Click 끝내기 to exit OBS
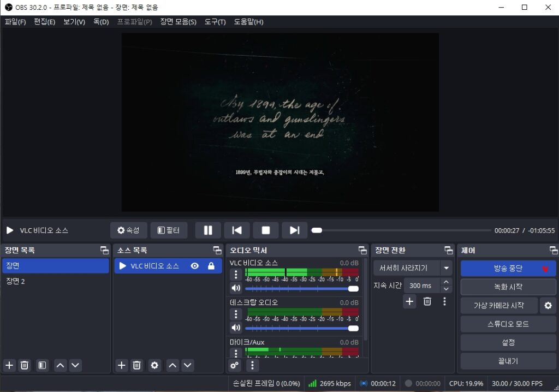 (x=508, y=361)
